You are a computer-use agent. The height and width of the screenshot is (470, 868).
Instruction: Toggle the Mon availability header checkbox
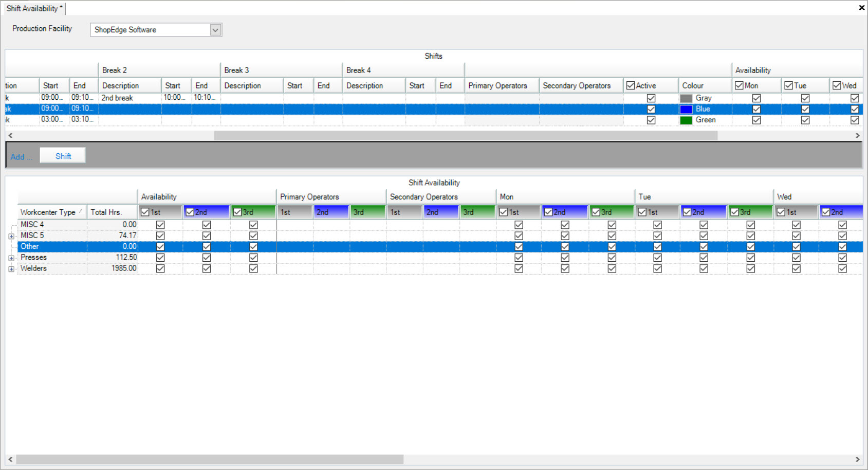739,85
